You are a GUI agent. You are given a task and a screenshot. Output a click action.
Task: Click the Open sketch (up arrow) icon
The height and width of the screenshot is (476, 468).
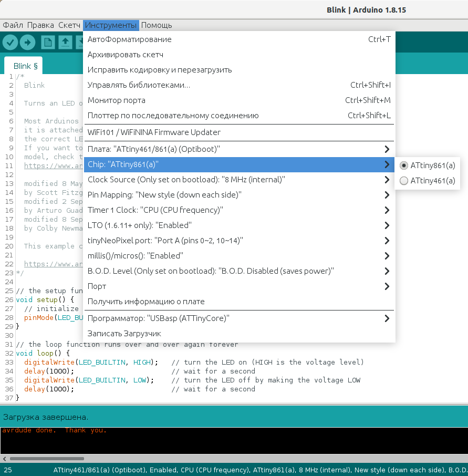coord(65,42)
